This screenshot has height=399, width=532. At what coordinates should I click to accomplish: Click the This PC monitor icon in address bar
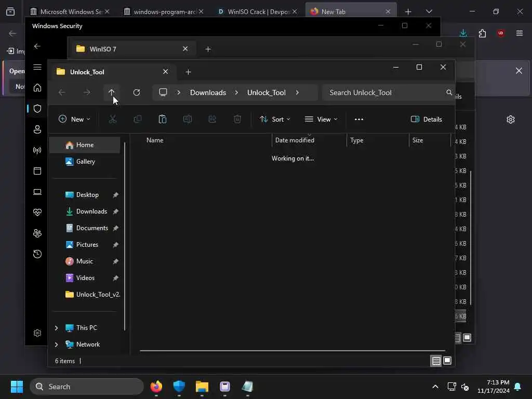click(163, 92)
